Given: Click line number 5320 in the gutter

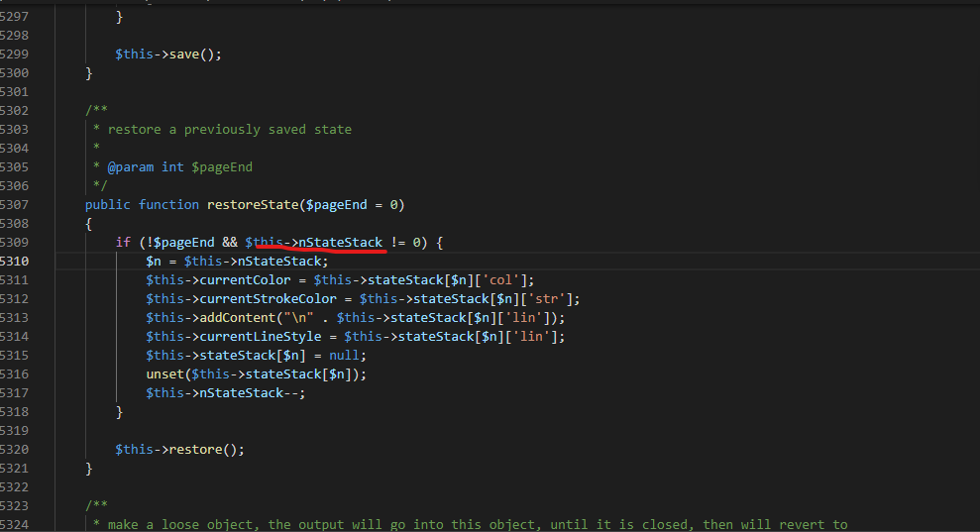Looking at the screenshot, I should coord(14,450).
